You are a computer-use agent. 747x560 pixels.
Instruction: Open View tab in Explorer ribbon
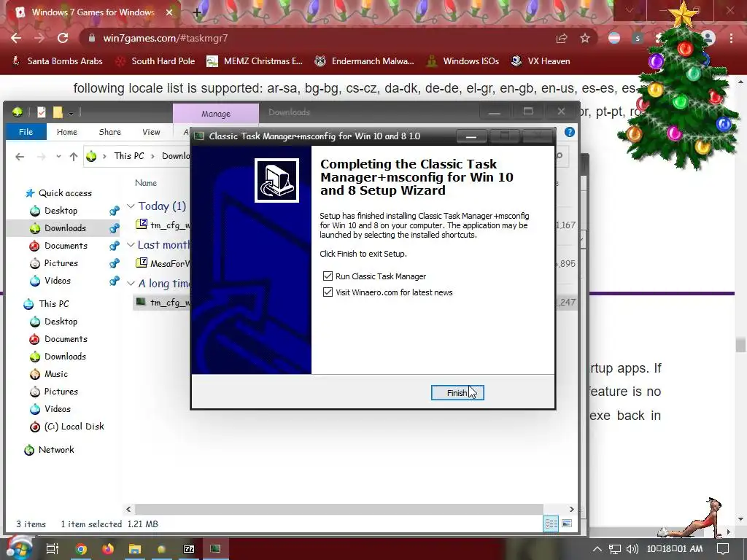pos(151,132)
